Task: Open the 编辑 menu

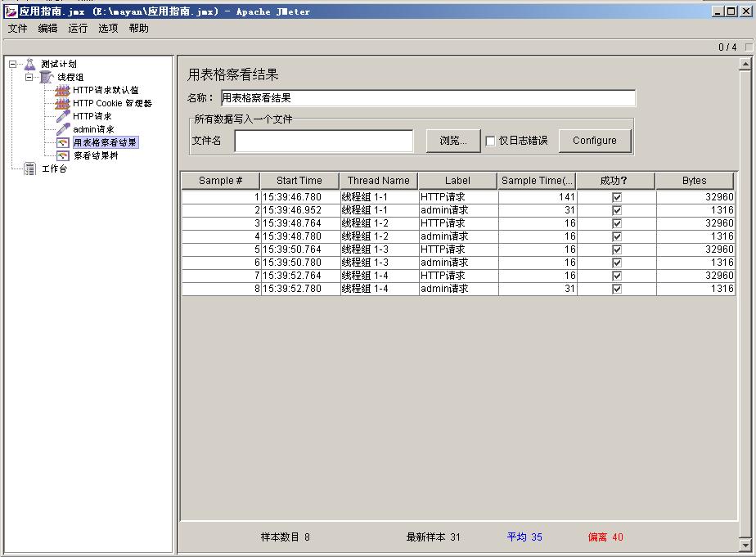Action: click(x=47, y=29)
